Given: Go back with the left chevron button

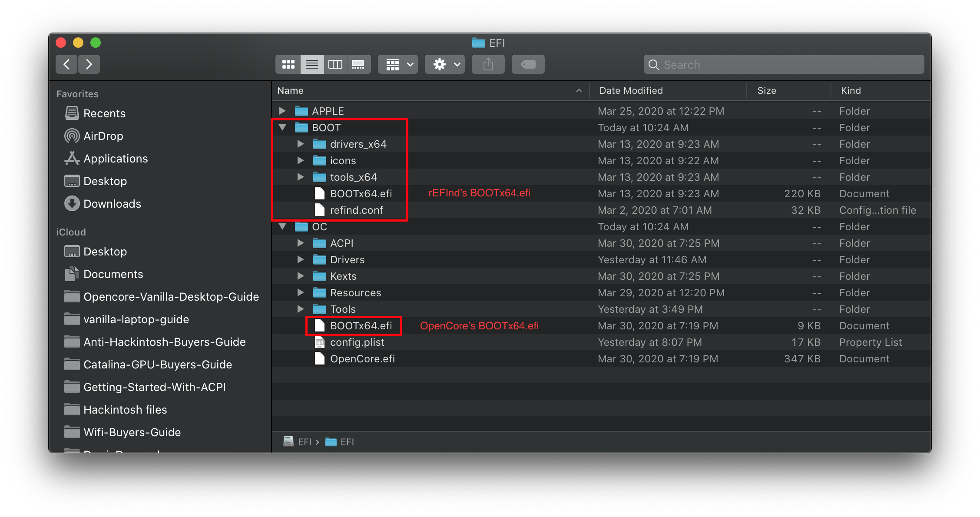Looking at the screenshot, I should tap(66, 64).
